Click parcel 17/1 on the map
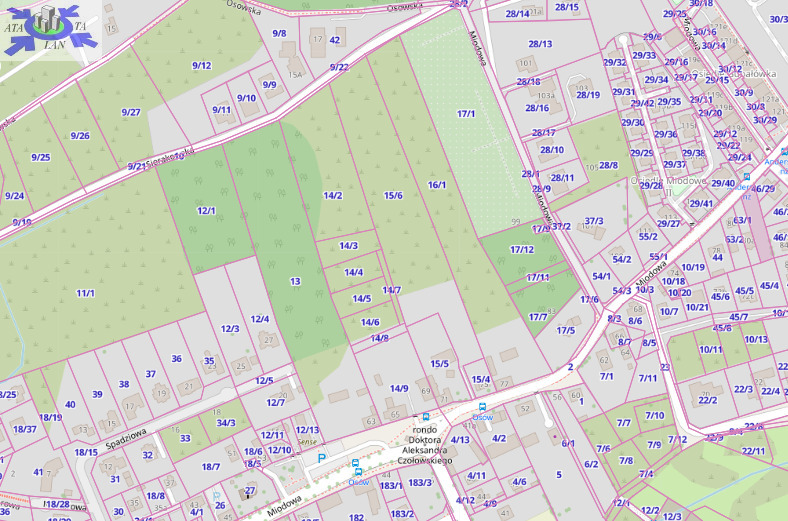The width and height of the screenshot is (788, 521). [x=466, y=114]
